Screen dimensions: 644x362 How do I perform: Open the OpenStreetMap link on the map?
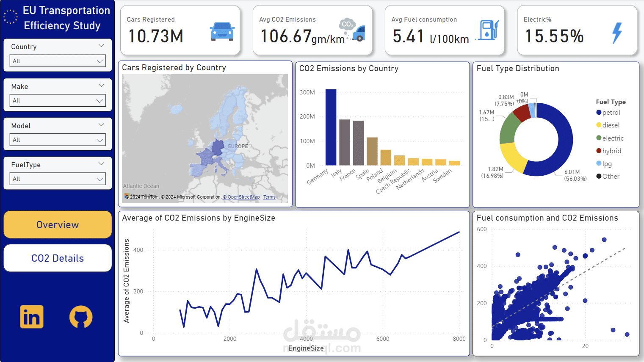[x=241, y=197]
